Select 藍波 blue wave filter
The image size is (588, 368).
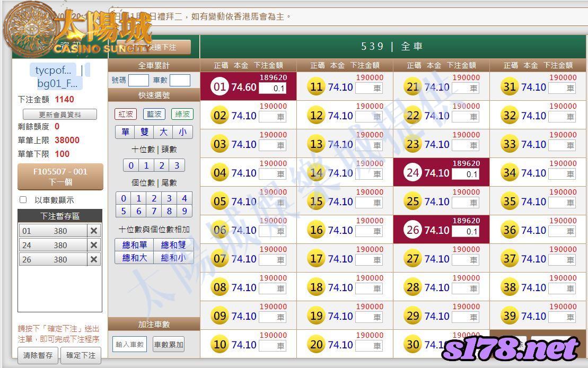coord(154,114)
